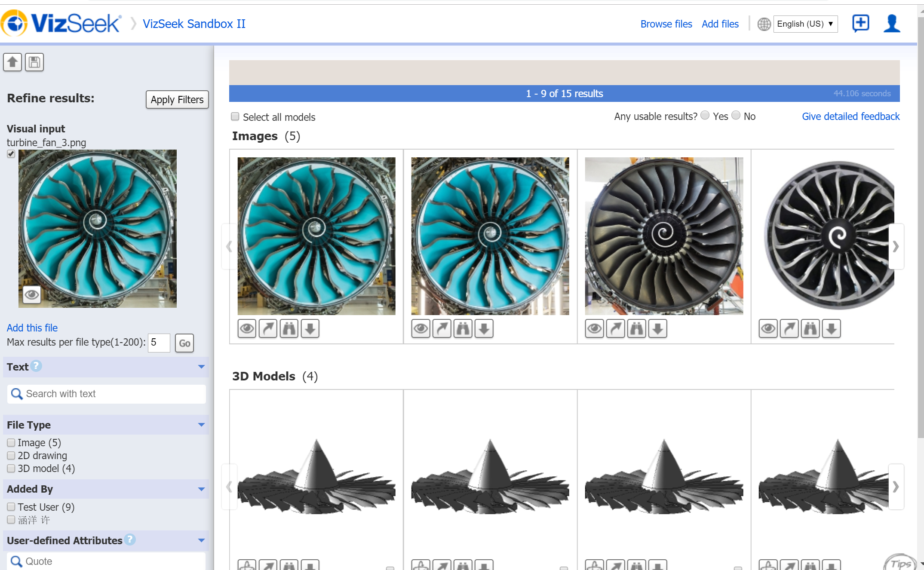Open the English (US) language dropdown
Screen dimensions: 924x570
[x=804, y=24]
